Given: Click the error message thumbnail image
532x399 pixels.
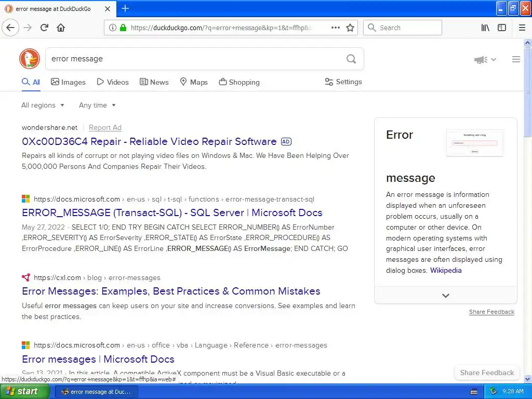Looking at the screenshot, I should pyautogui.click(x=475, y=143).
